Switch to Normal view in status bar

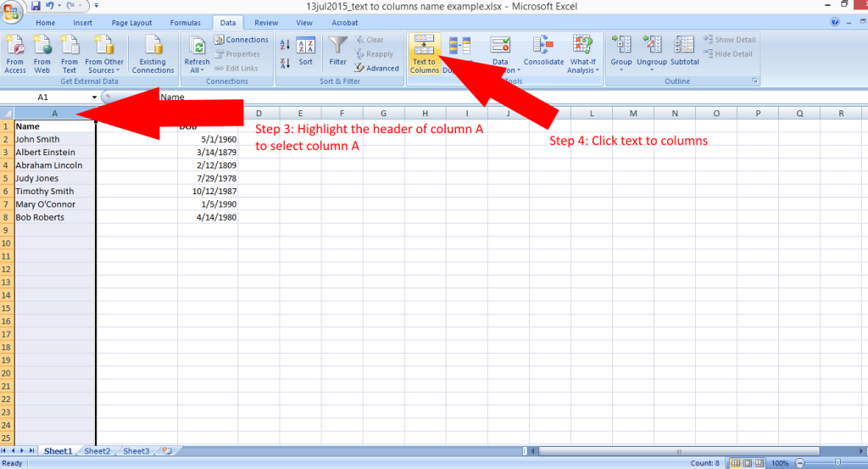click(x=735, y=463)
